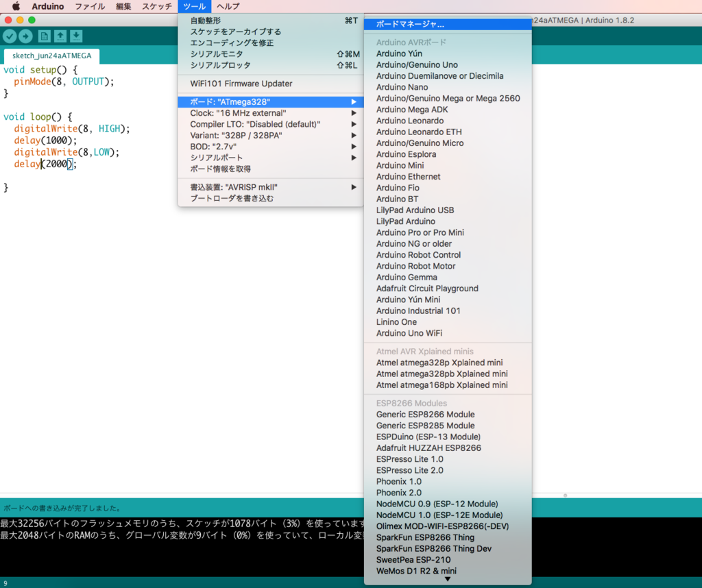Click the ボードへの書き込みが完了しました status message
Viewport: 702px width, 588px height.
point(62,509)
